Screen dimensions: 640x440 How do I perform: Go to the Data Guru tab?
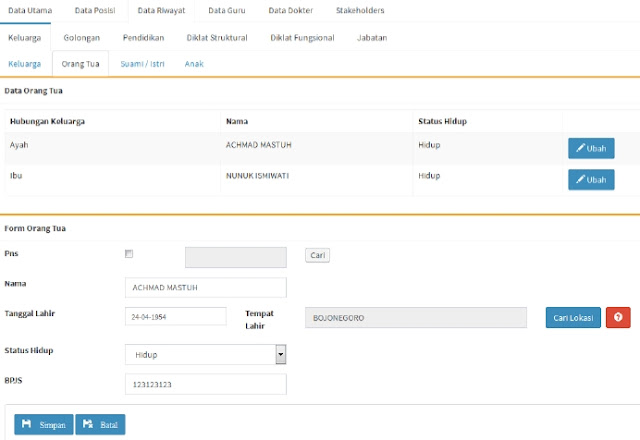[227, 10]
